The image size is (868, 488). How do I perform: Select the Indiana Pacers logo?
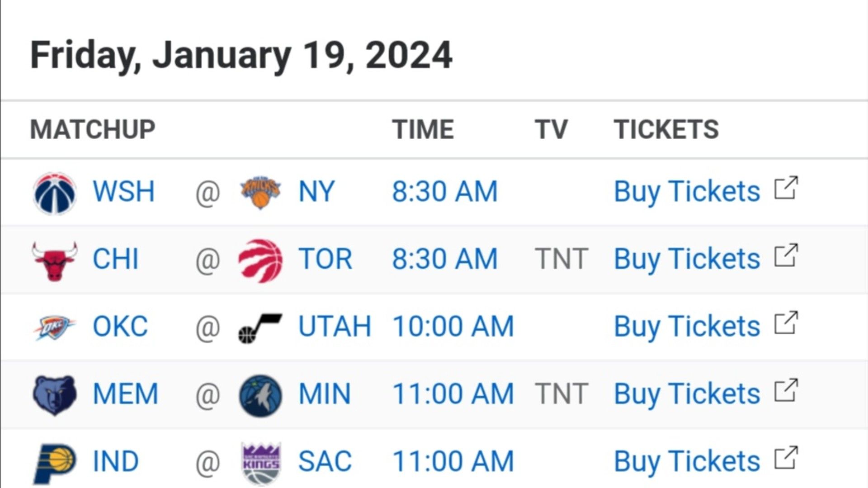[x=55, y=463]
